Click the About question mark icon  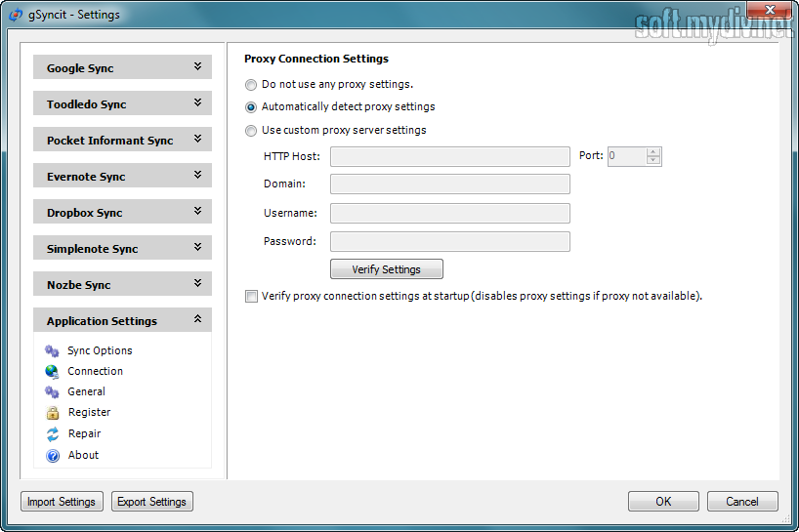53,455
